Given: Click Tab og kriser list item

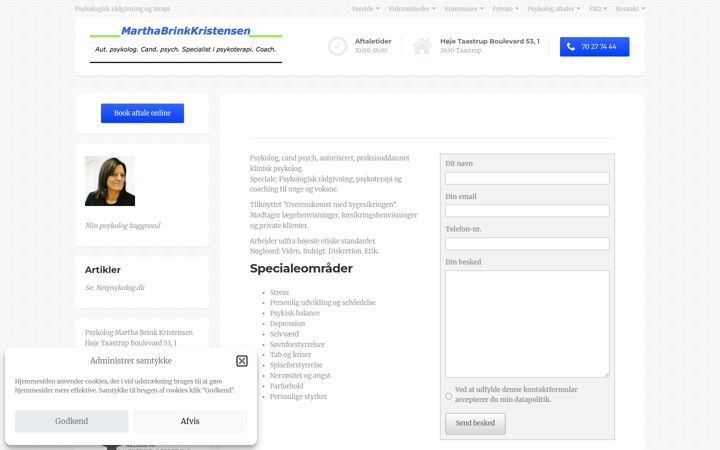Looking at the screenshot, I should [x=290, y=355].
